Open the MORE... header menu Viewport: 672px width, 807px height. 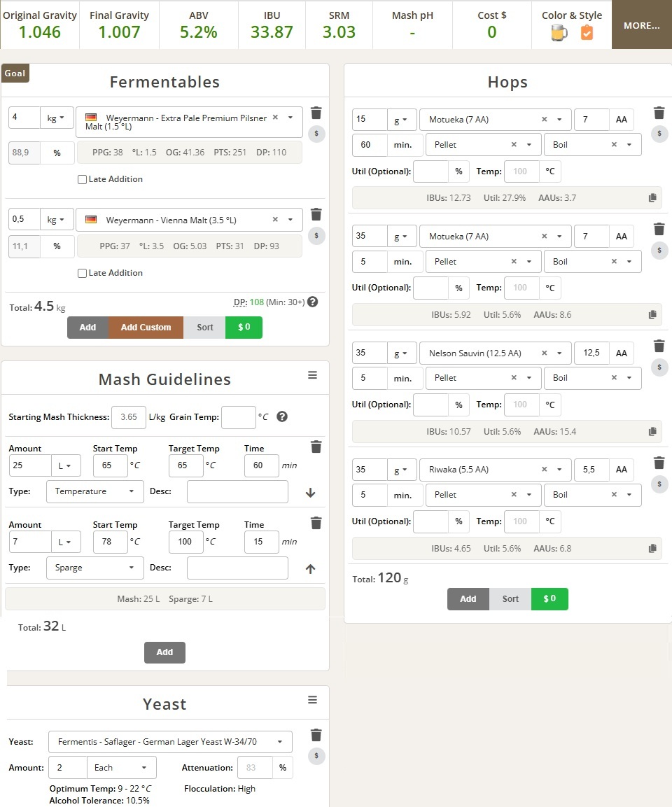pos(642,25)
